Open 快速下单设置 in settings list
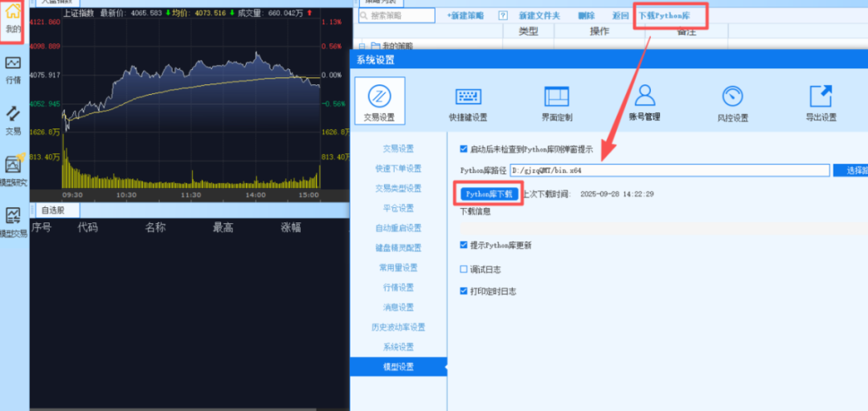This screenshot has height=411, width=868. [x=399, y=169]
